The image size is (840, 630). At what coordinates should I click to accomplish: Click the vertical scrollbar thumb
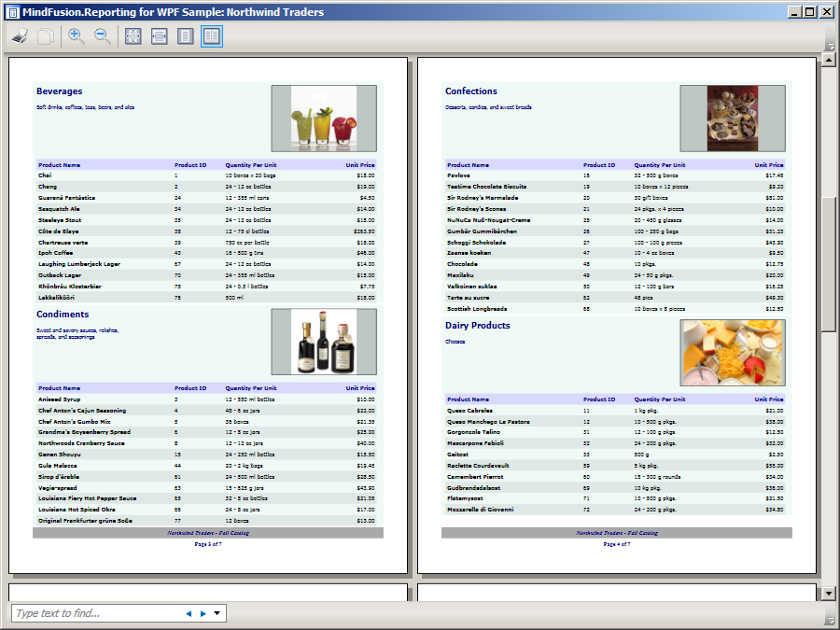pyautogui.click(x=828, y=264)
